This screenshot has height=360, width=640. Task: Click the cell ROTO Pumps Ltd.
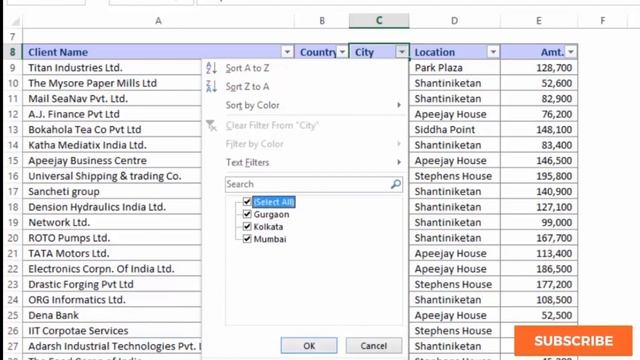[112, 238]
